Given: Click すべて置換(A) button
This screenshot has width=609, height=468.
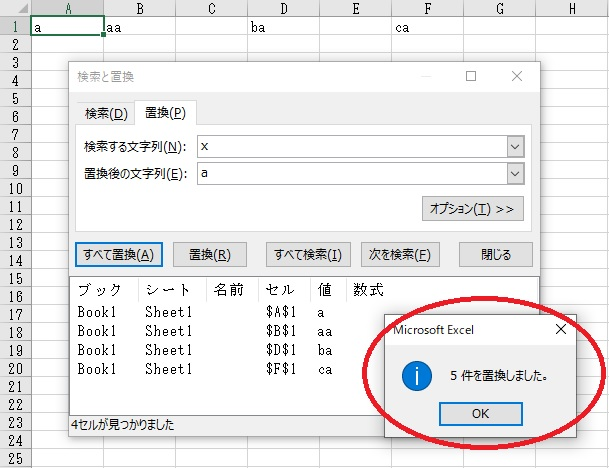Looking at the screenshot, I should click(x=119, y=255).
